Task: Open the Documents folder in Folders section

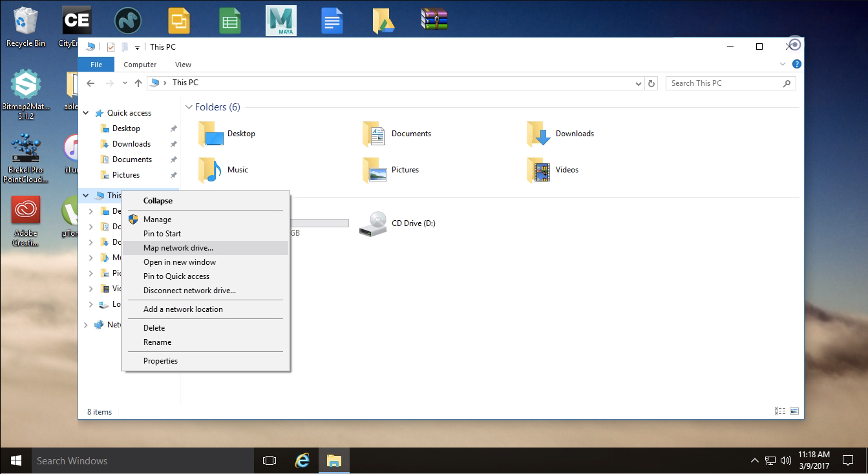Action: pos(375,134)
